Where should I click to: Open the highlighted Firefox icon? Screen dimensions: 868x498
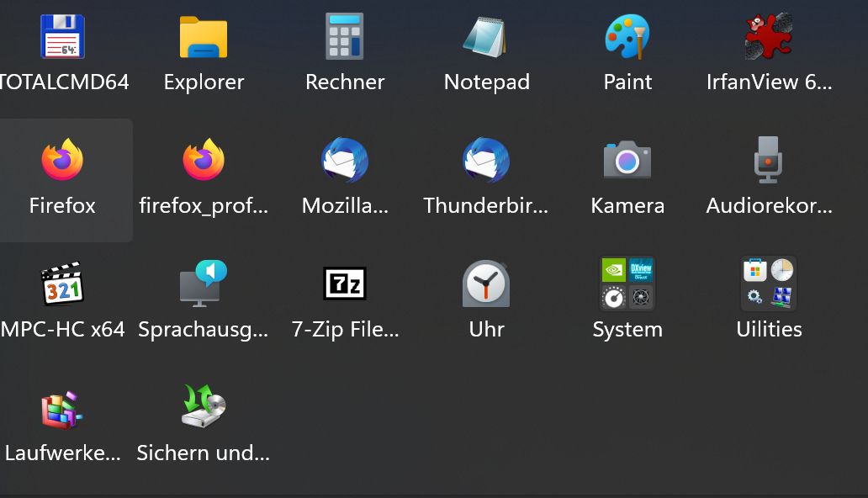(62, 160)
